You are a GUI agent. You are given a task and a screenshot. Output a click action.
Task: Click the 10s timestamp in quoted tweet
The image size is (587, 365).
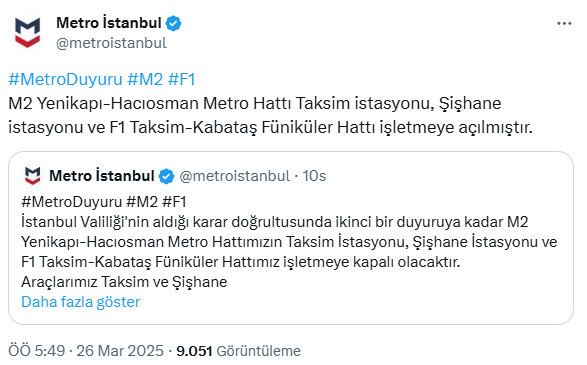314,176
